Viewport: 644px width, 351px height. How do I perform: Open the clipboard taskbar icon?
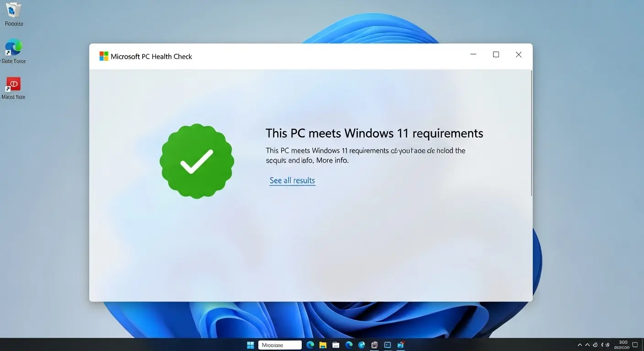tap(375, 345)
